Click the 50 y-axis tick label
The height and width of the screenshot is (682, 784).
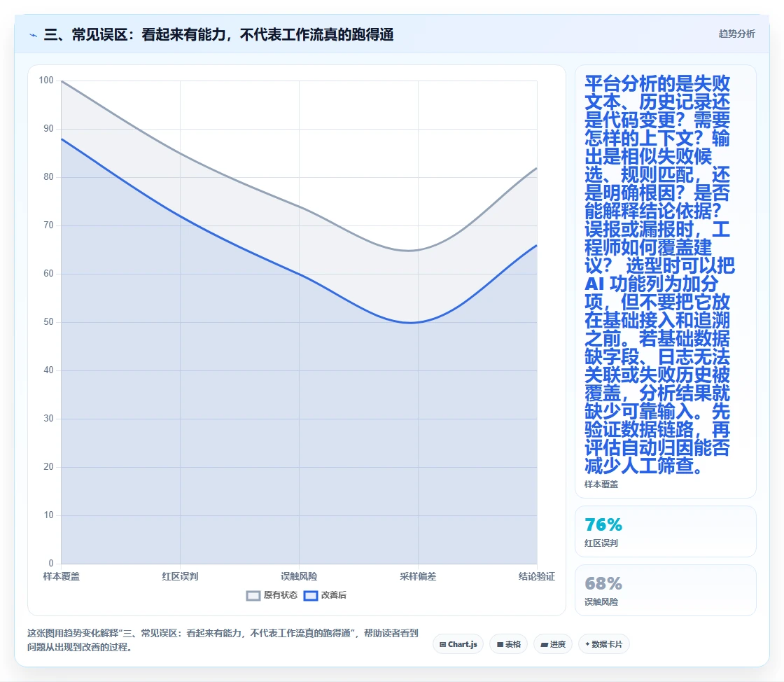pos(48,322)
